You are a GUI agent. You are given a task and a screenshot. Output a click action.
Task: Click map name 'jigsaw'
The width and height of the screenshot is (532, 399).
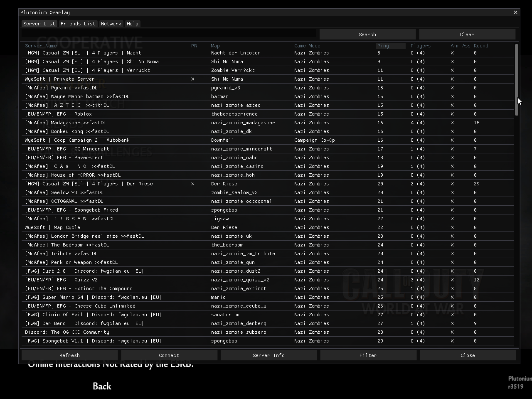pyautogui.click(x=220, y=219)
